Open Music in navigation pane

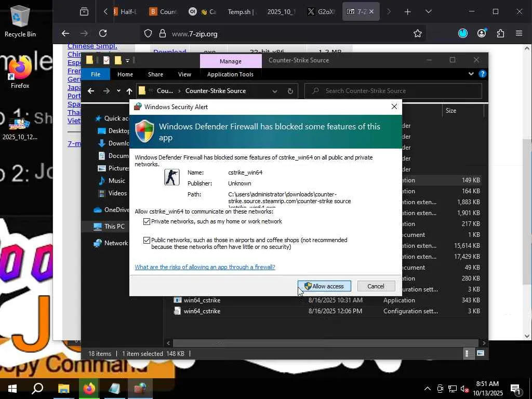click(x=112, y=180)
